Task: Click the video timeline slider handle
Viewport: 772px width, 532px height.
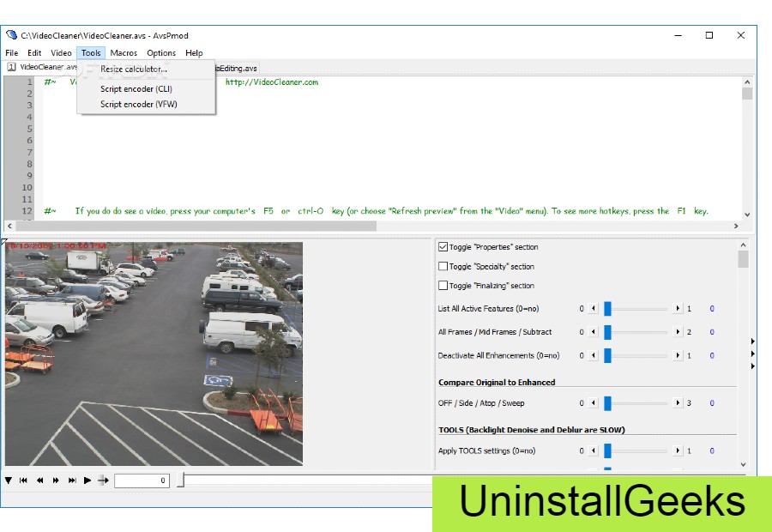Action: point(181,480)
